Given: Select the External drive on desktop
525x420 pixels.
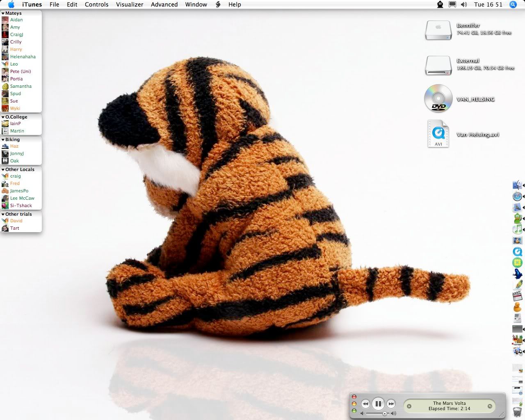Looking at the screenshot, I should tap(438, 66).
